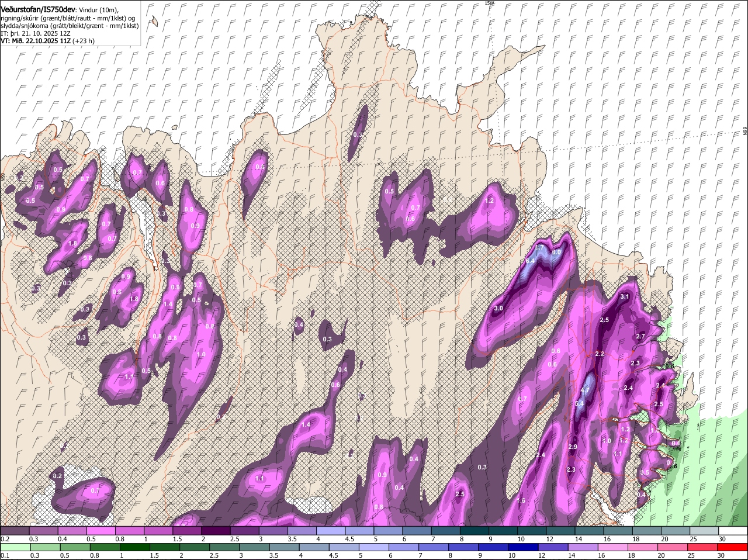Click the '(+23 h)' forecast offset text
This screenshot has width=748, height=560.
point(84,42)
